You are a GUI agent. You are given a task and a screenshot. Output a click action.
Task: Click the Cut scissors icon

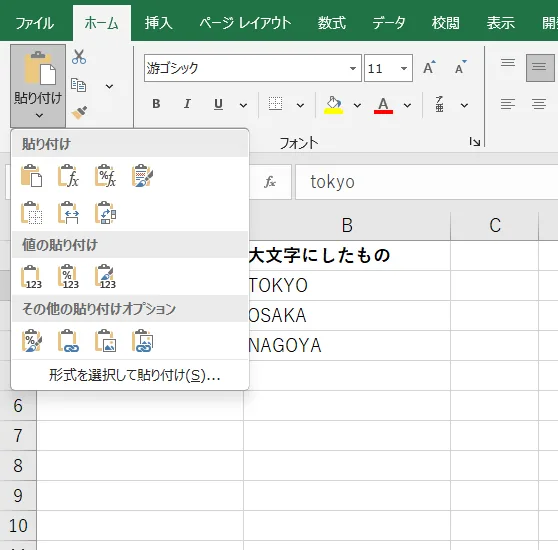point(79,57)
